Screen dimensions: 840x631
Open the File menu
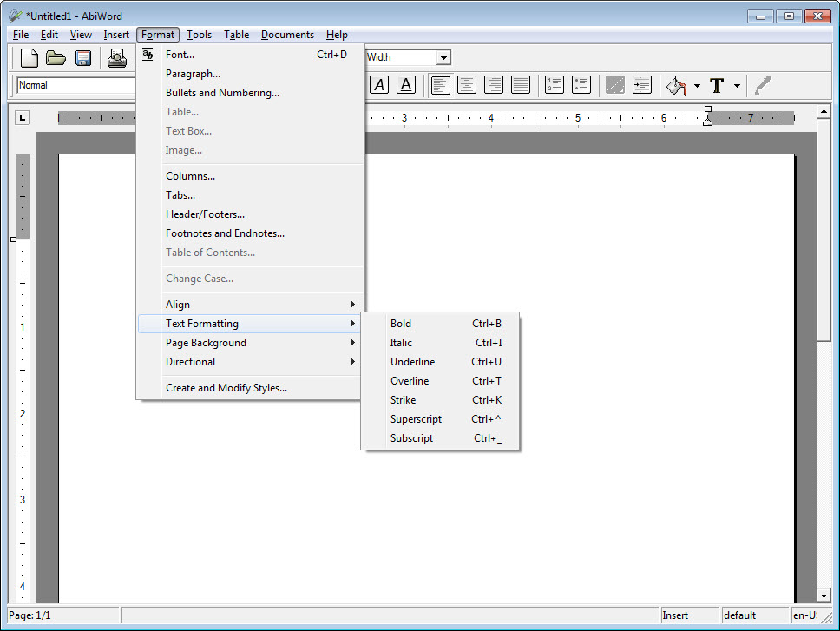pyautogui.click(x=21, y=35)
